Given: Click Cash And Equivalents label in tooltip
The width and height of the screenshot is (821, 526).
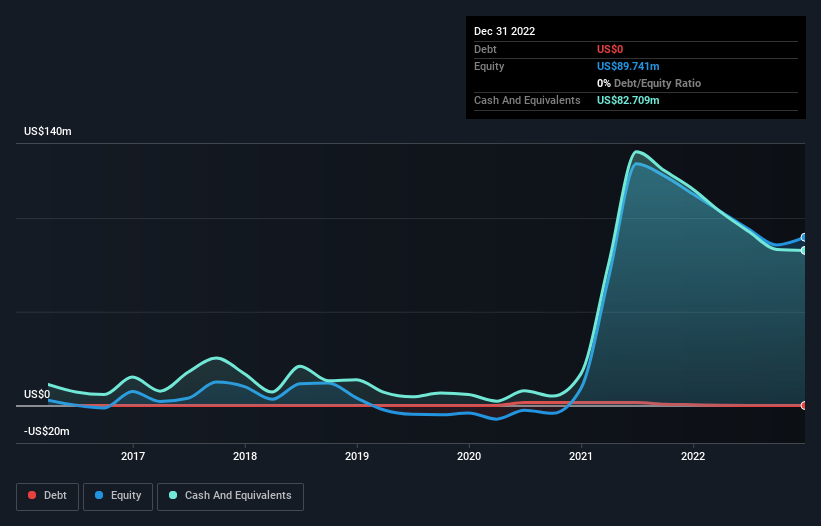Looking at the screenshot, I should 527,100.
